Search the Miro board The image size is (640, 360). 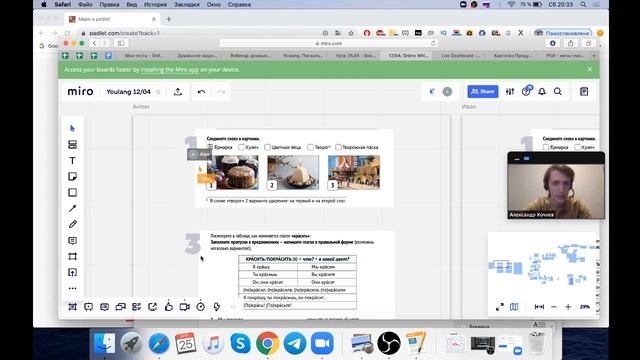point(558,91)
